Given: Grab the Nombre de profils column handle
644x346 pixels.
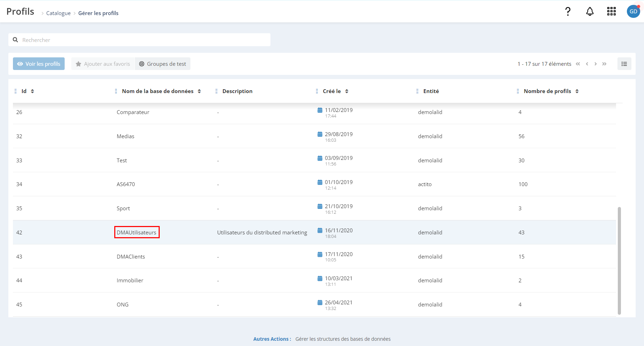Looking at the screenshot, I should [x=518, y=91].
